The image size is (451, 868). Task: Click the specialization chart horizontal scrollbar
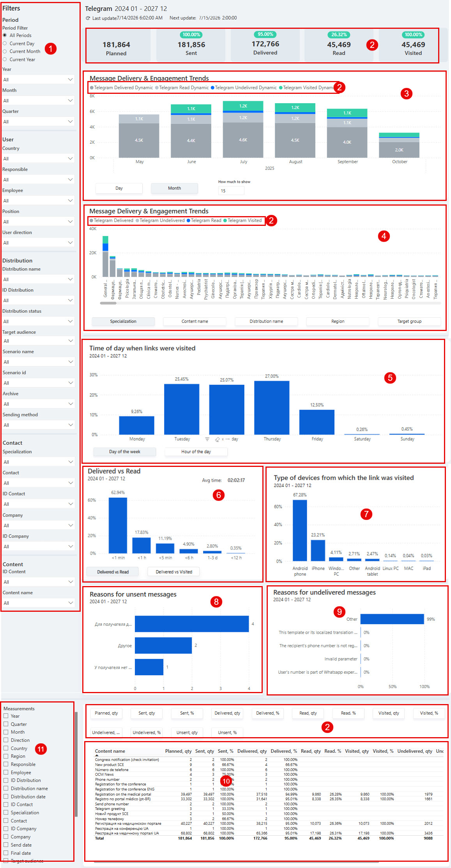pos(108,303)
